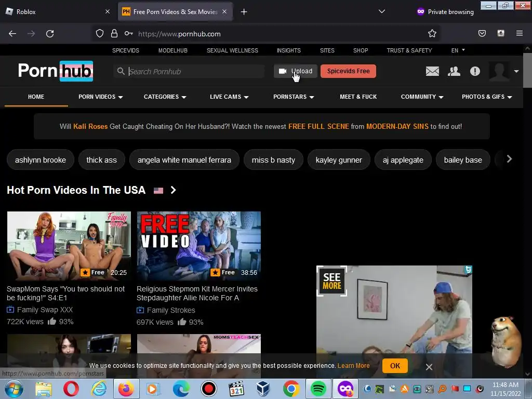
Task: Open the Shop top link
Action: click(x=361, y=50)
